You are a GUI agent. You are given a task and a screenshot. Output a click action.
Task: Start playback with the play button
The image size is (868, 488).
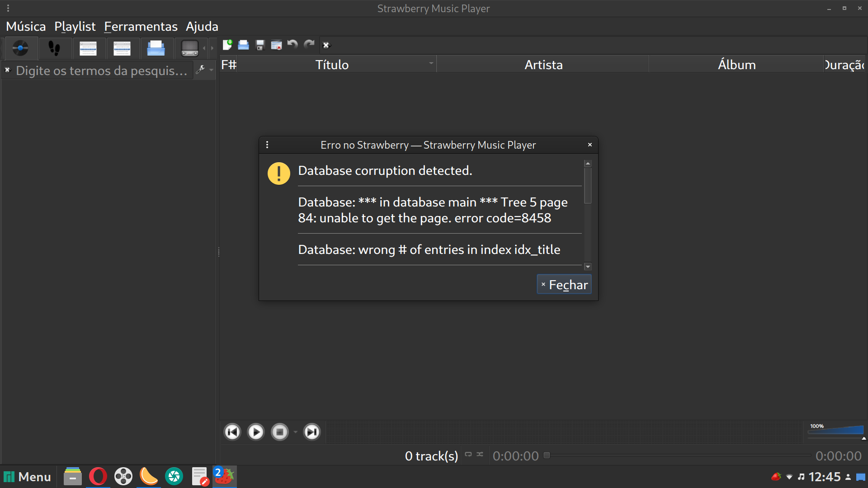pyautogui.click(x=256, y=432)
